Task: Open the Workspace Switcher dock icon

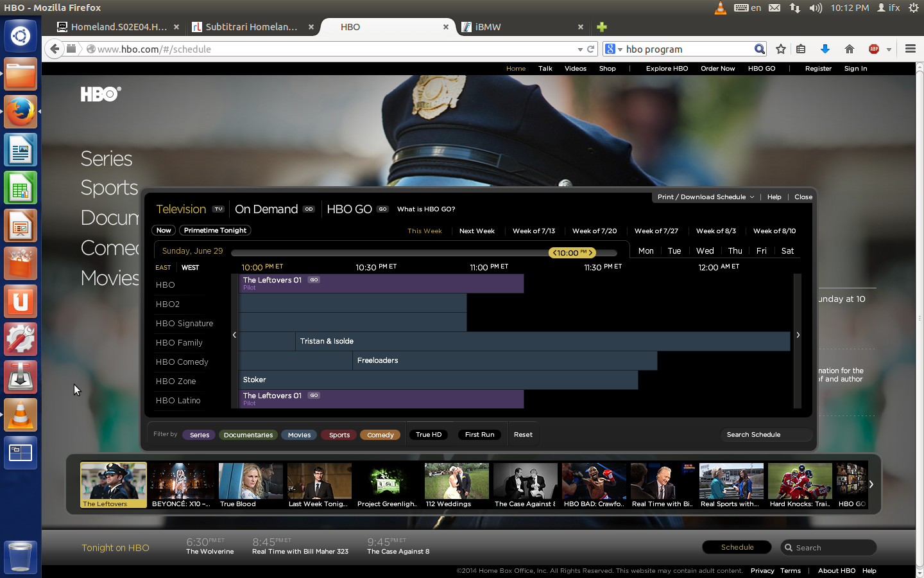Action: point(21,453)
